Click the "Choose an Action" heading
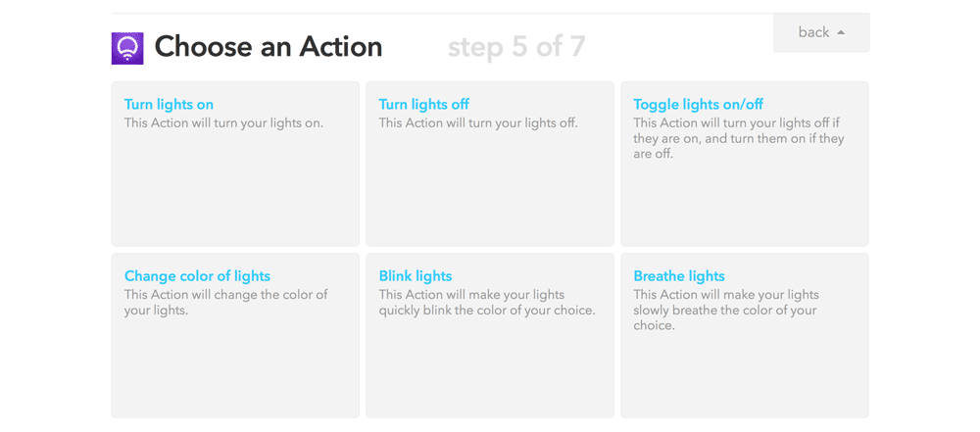 [x=269, y=47]
